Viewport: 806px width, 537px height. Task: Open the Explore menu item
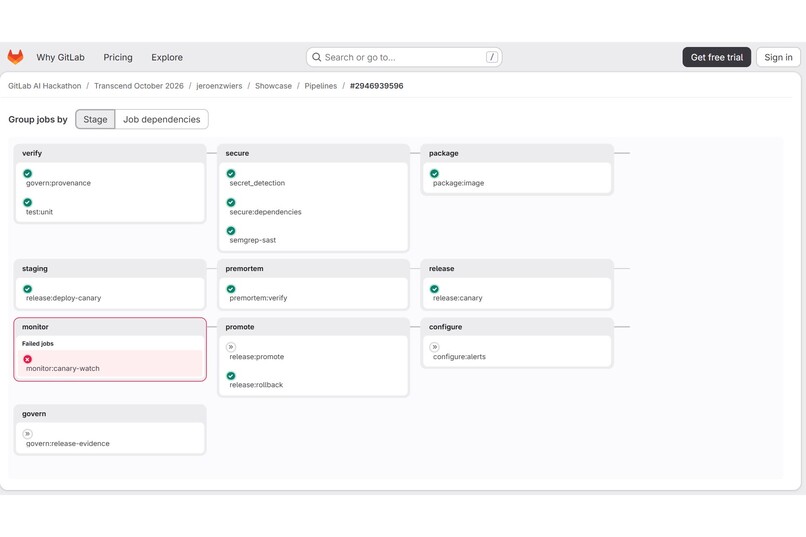pos(167,57)
